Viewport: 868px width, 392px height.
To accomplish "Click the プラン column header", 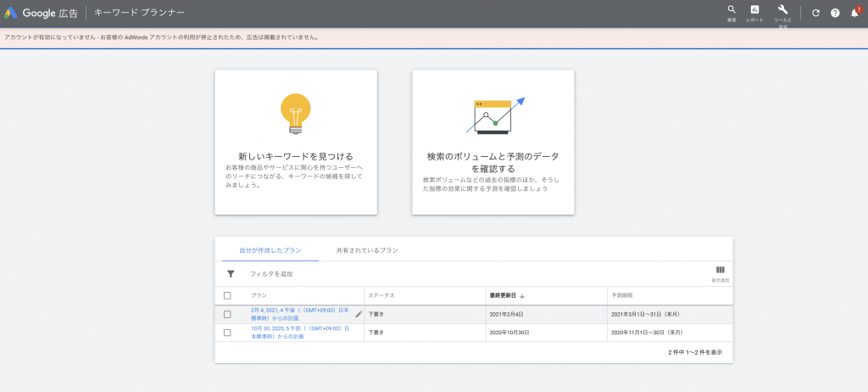I will point(259,295).
